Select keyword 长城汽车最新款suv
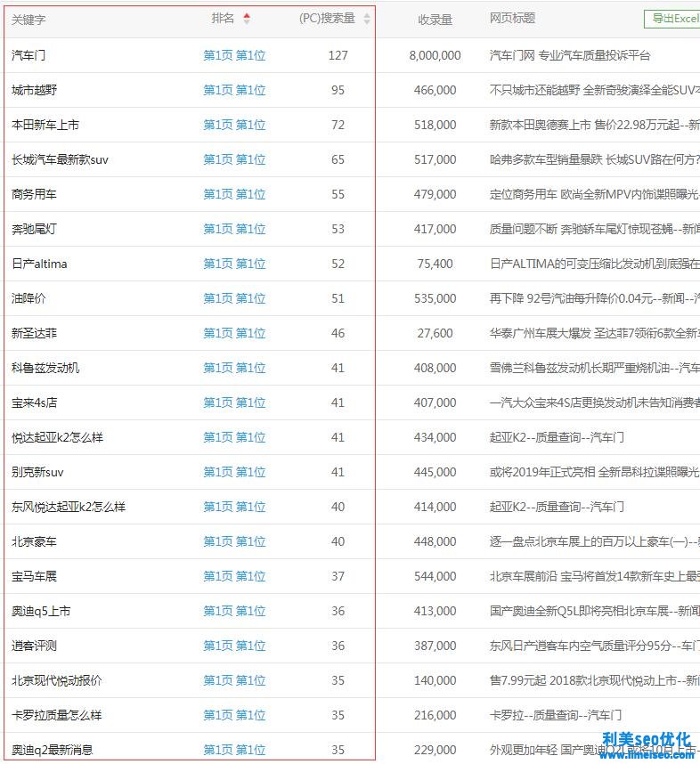Viewport: 700px width, 764px height. point(60,159)
